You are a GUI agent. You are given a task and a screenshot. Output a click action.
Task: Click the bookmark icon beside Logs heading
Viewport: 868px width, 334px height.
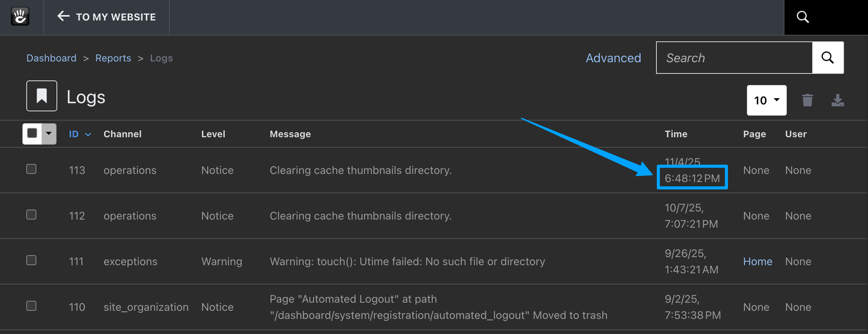[x=42, y=96]
